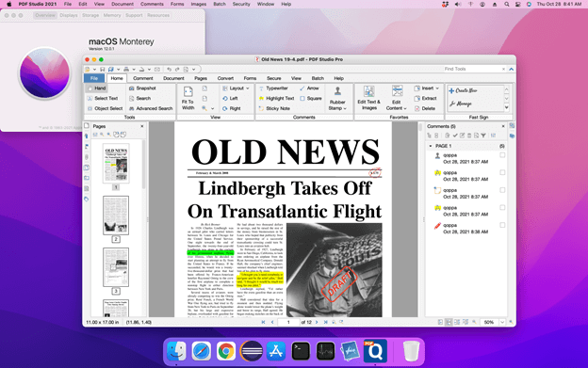The image size is (588, 368).
Task: Open Advanced Search
Action: point(151,108)
